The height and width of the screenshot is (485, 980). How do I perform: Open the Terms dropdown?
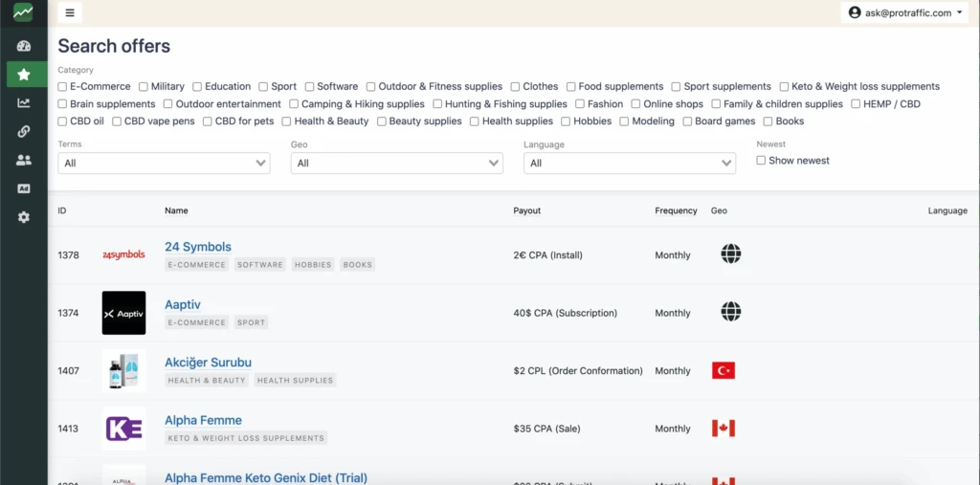(x=164, y=164)
